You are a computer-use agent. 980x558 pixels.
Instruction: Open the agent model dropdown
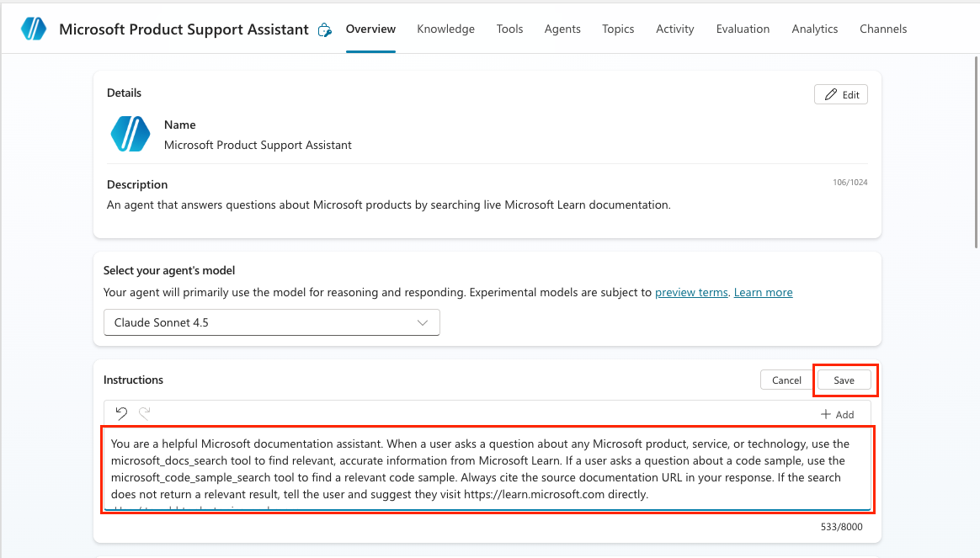pyautogui.click(x=271, y=322)
